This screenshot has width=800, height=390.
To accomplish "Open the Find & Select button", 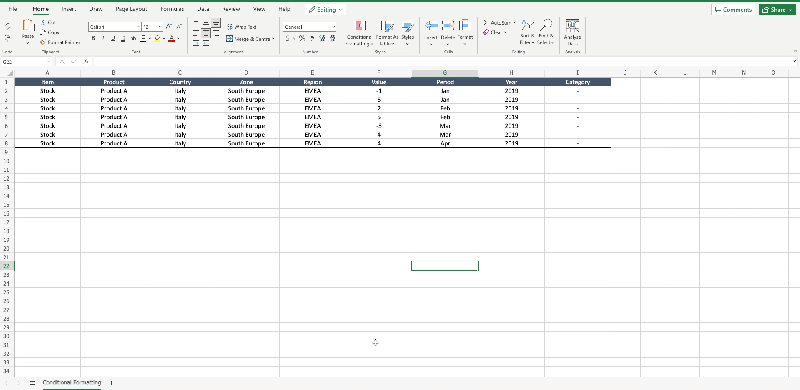I will pyautogui.click(x=546, y=33).
